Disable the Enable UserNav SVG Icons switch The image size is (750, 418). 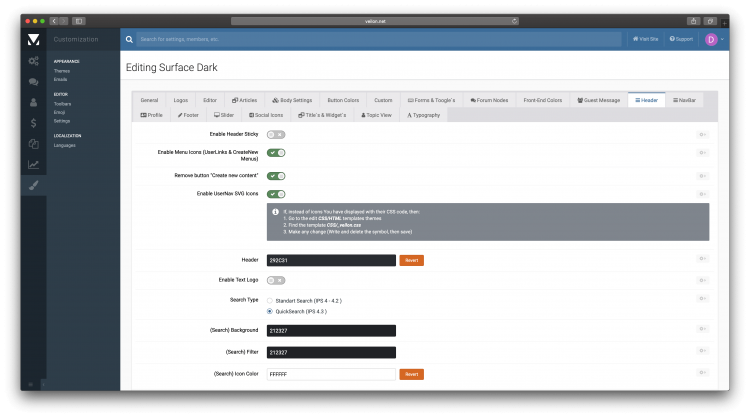tap(276, 193)
